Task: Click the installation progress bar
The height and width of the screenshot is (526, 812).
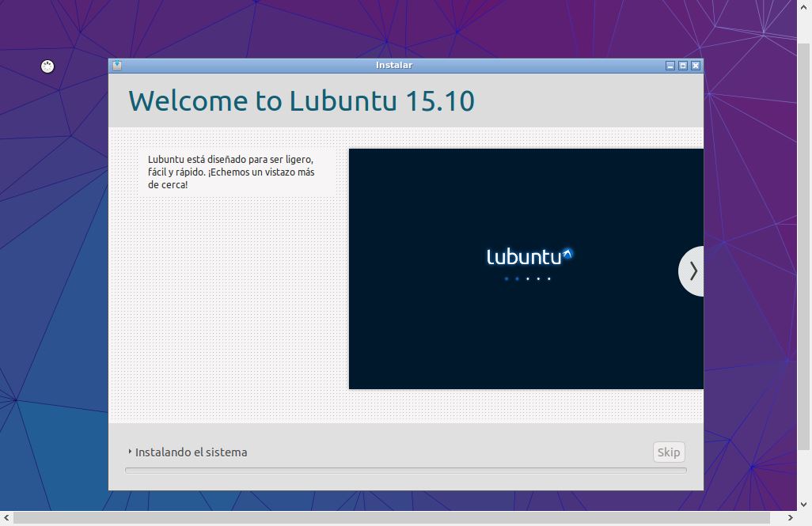Action: (x=405, y=470)
